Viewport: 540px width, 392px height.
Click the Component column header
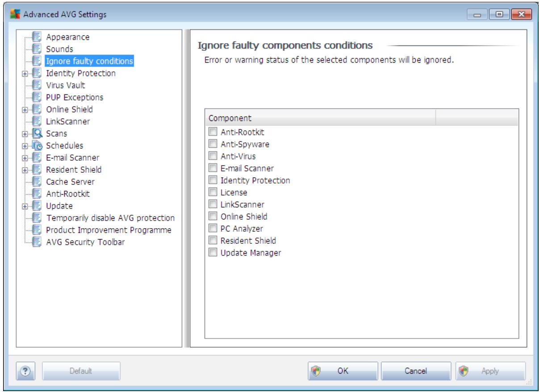[x=320, y=118]
